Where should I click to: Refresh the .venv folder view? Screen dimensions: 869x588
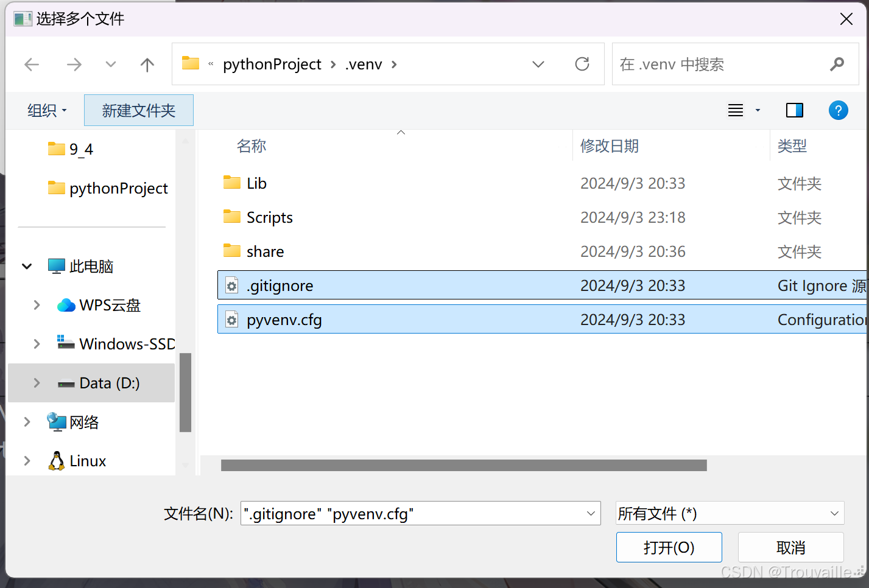coord(582,64)
